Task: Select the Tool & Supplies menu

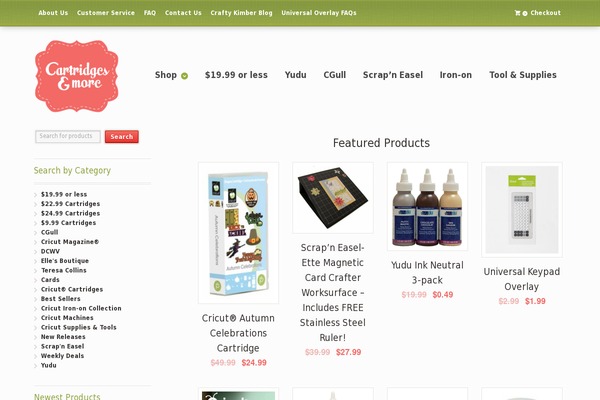Action: point(523,75)
